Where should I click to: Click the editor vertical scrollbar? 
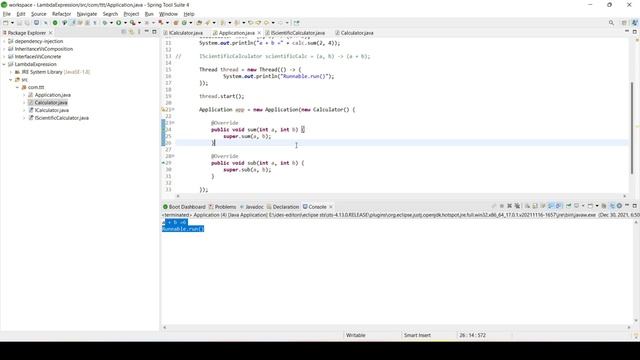pyautogui.click(x=632, y=127)
